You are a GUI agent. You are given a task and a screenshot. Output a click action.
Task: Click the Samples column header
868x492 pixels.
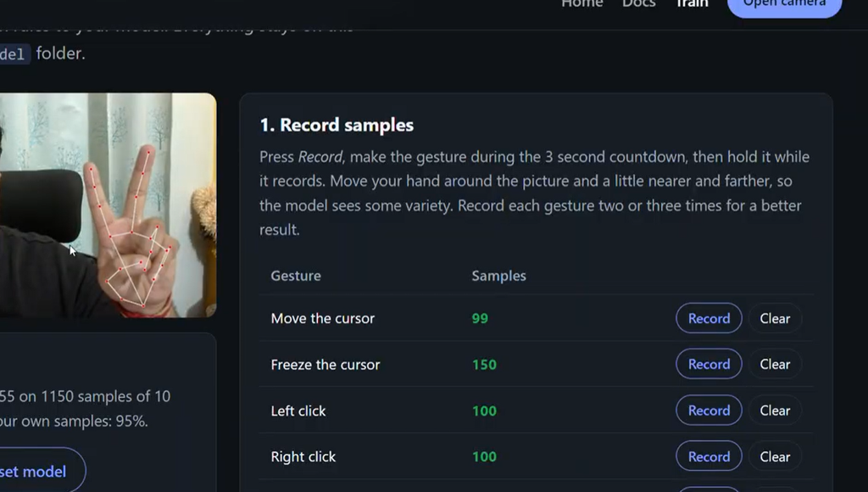click(x=498, y=276)
